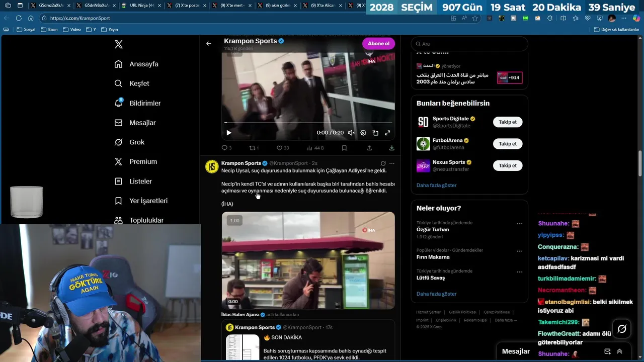Expand top video to fullscreen
The image size is (644, 362).
387,133
